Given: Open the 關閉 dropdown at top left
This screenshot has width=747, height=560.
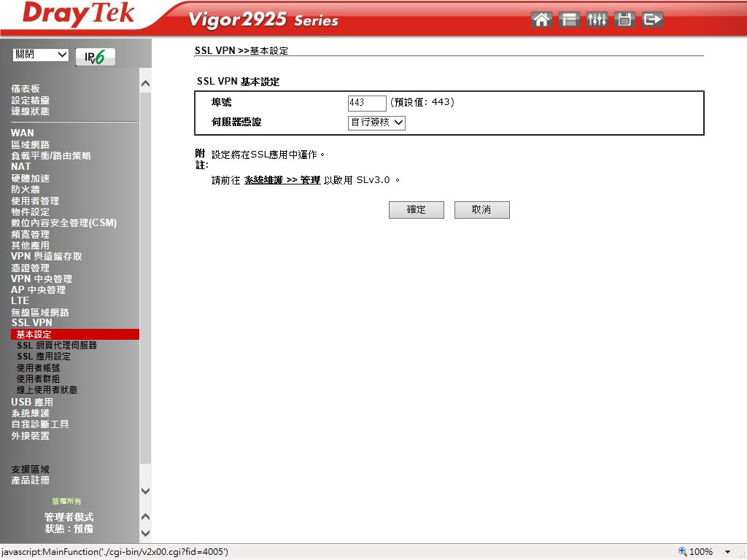Looking at the screenshot, I should (x=41, y=55).
